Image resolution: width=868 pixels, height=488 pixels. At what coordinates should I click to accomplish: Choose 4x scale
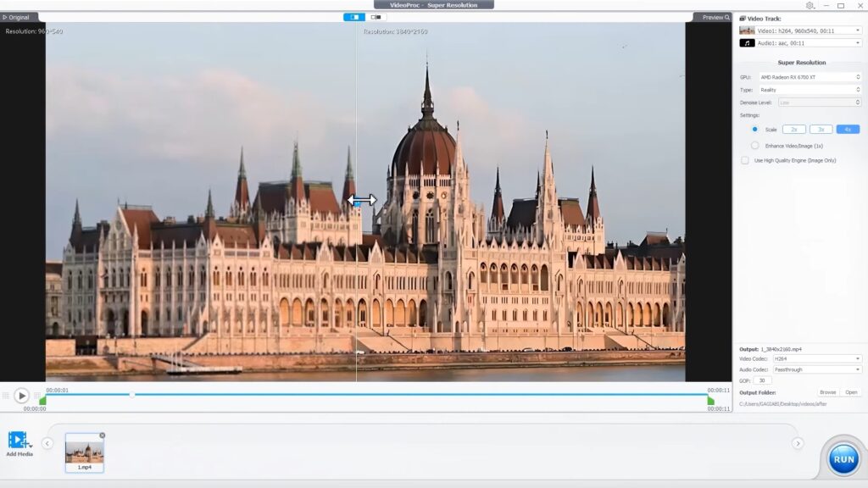(848, 130)
